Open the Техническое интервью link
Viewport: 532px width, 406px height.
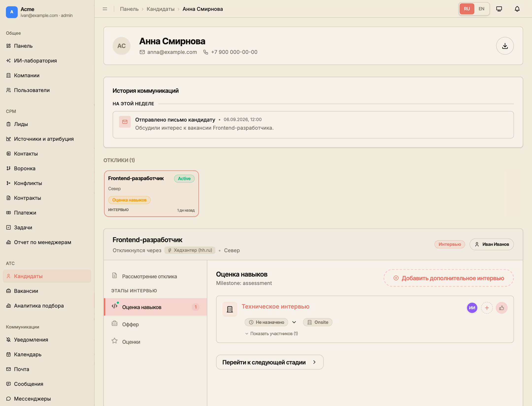(275, 307)
